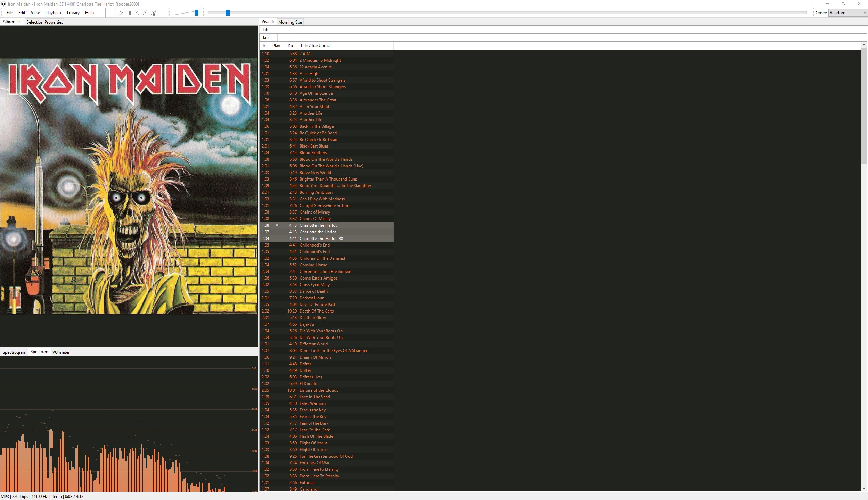The image size is (868, 500).
Task: Open the Library menu
Action: click(73, 13)
